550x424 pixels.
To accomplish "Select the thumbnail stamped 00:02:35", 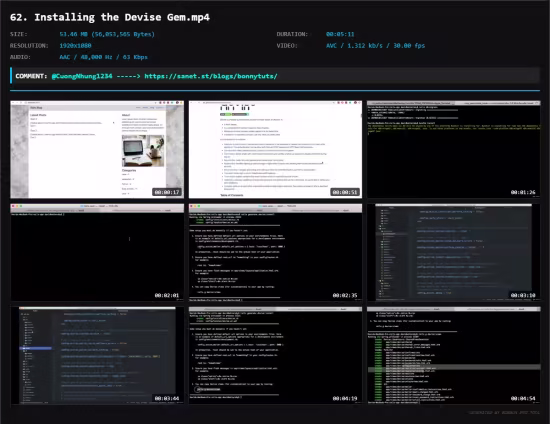I will point(275,252).
